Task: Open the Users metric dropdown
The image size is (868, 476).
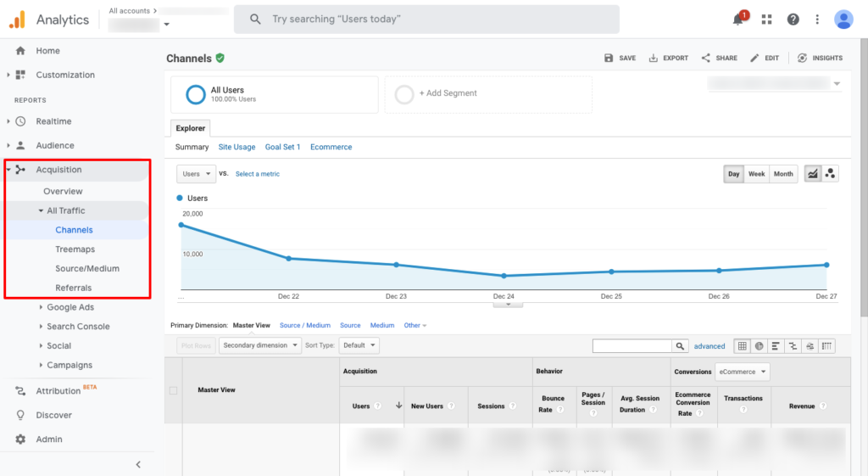Action: tap(196, 174)
